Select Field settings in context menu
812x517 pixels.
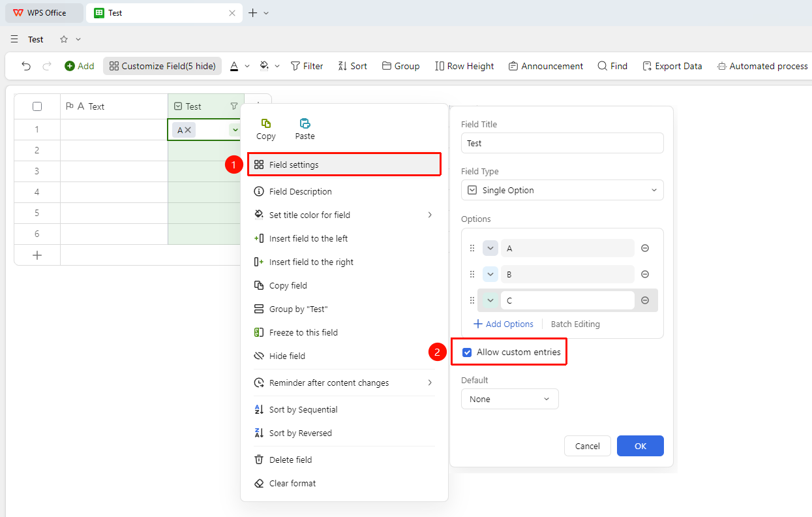[x=344, y=164]
